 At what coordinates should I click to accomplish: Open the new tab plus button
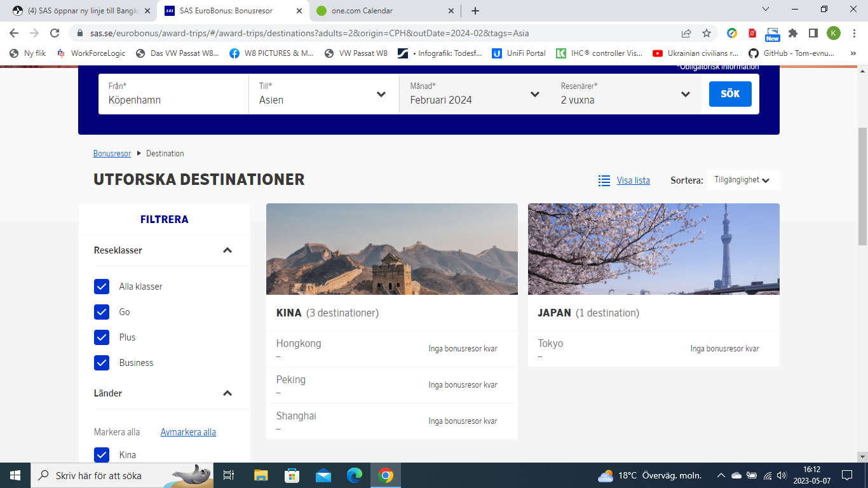(475, 11)
